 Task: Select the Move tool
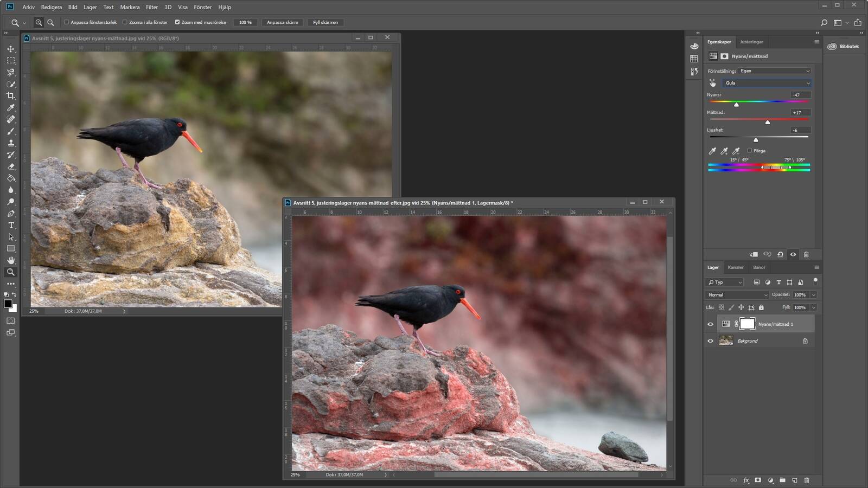(x=11, y=49)
